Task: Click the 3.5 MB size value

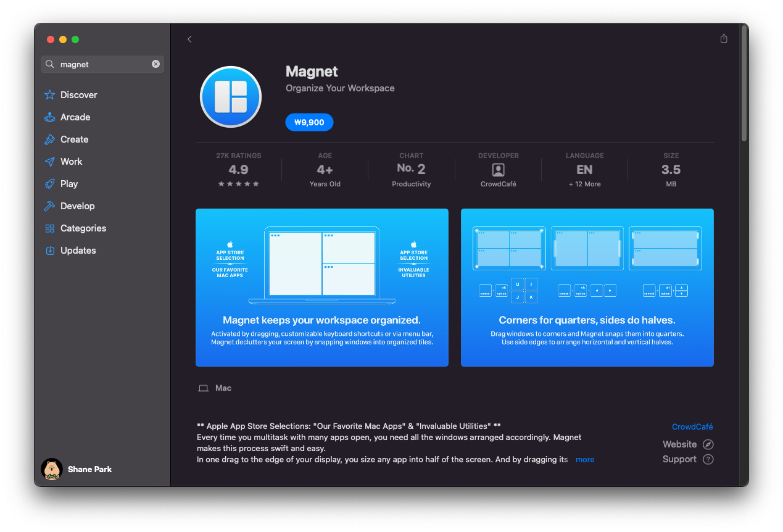Action: tap(671, 170)
